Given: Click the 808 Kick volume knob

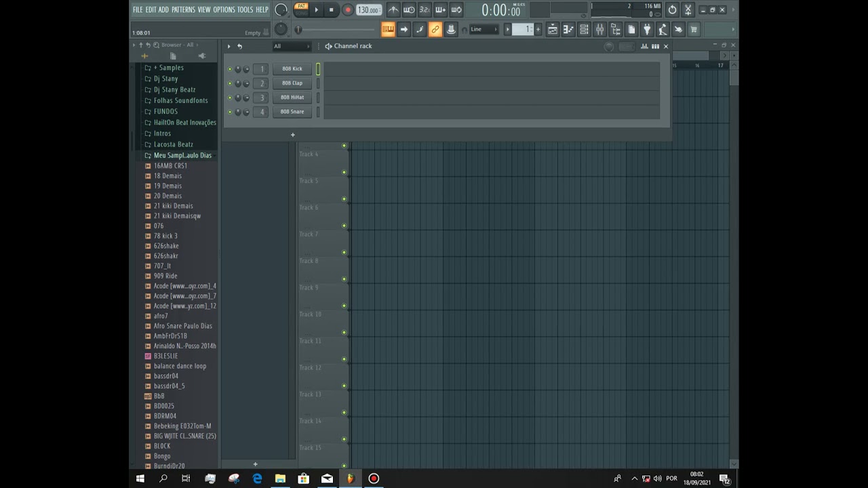Looking at the screenshot, I should pyautogui.click(x=246, y=69).
